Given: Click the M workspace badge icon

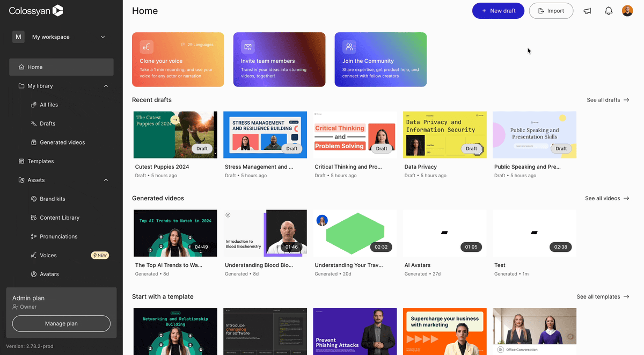Looking at the screenshot, I should coord(18,37).
